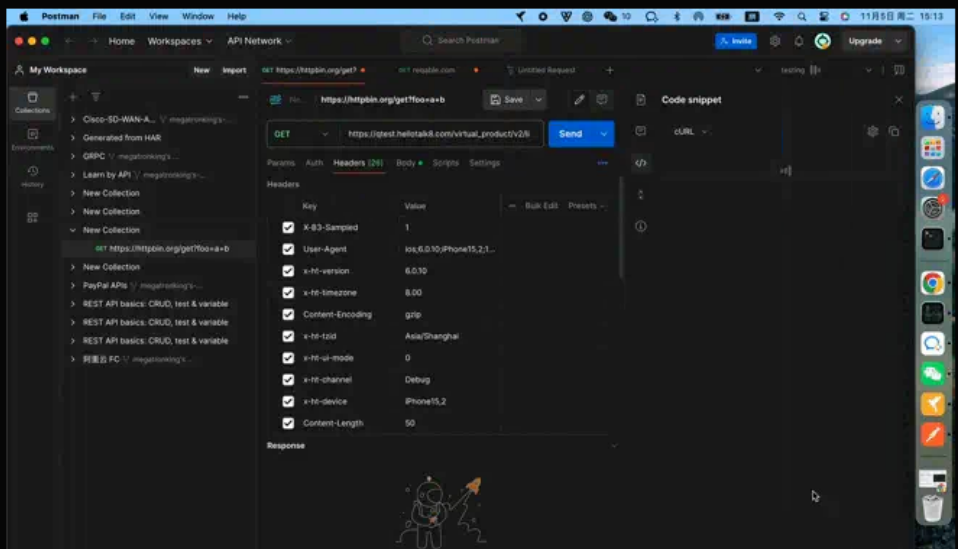Open Postman settings gear in header
Screen dimensions: 958x549
point(775,41)
